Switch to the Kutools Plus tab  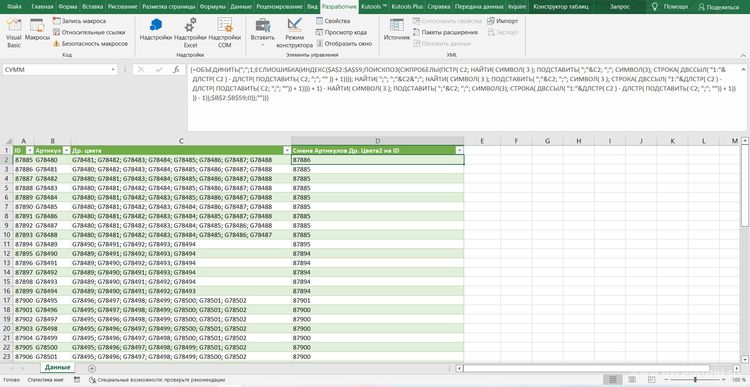tap(407, 7)
